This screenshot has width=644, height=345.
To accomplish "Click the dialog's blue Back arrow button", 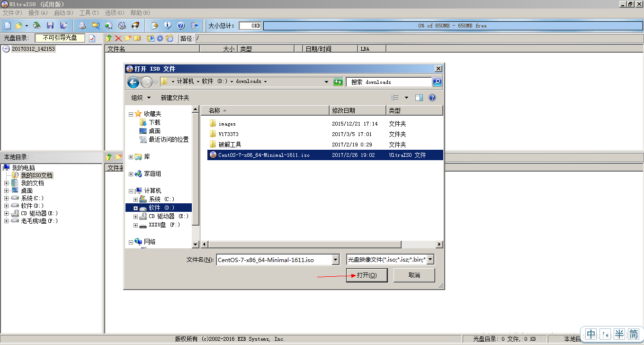I will [134, 82].
